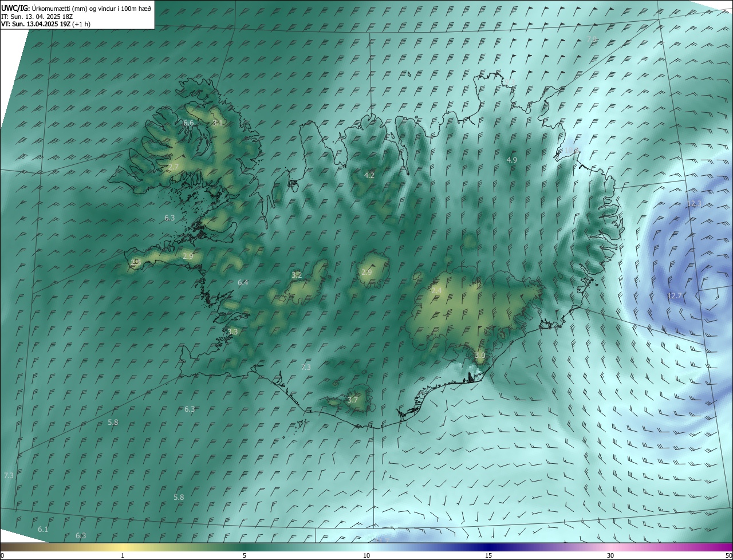Click the 4.9 value label
Image resolution: width=733 pixels, height=560 pixels.
pyautogui.click(x=512, y=160)
